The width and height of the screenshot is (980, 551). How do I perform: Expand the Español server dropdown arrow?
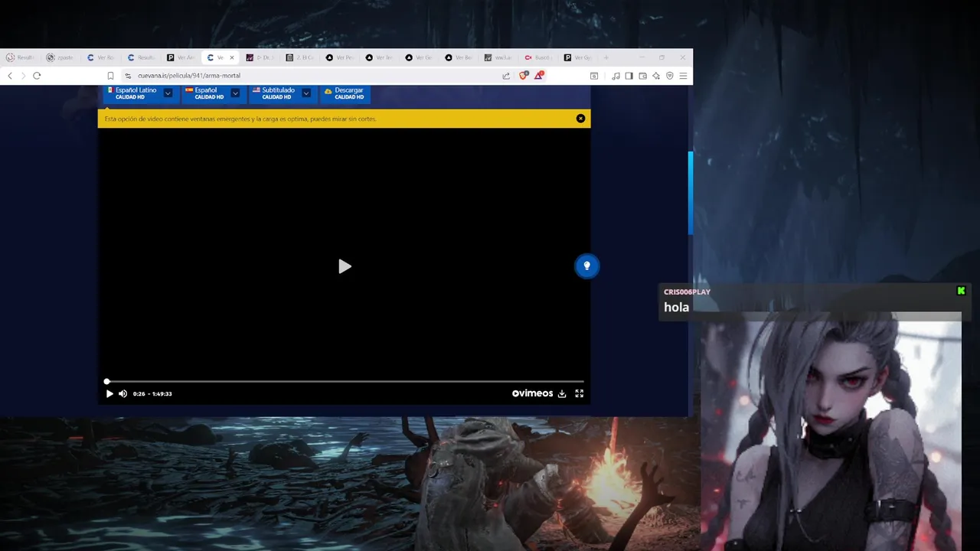pos(235,93)
